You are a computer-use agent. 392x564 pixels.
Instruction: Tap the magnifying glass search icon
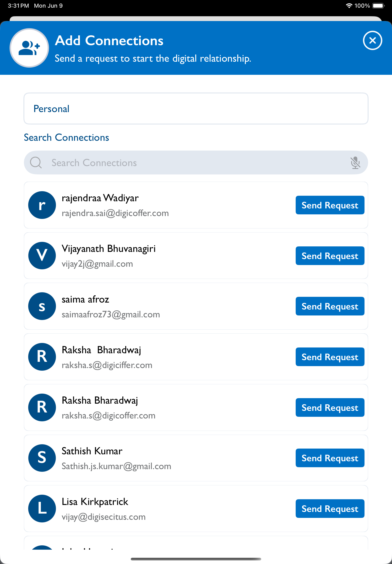[36, 163]
